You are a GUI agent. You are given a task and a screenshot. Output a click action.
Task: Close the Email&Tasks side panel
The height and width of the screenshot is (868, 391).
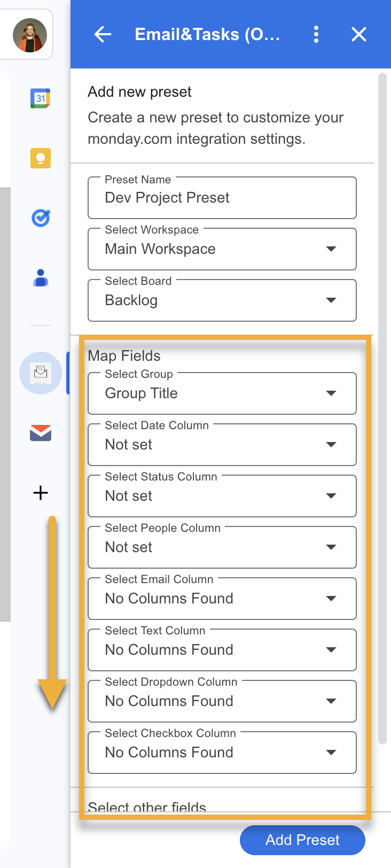tap(359, 35)
